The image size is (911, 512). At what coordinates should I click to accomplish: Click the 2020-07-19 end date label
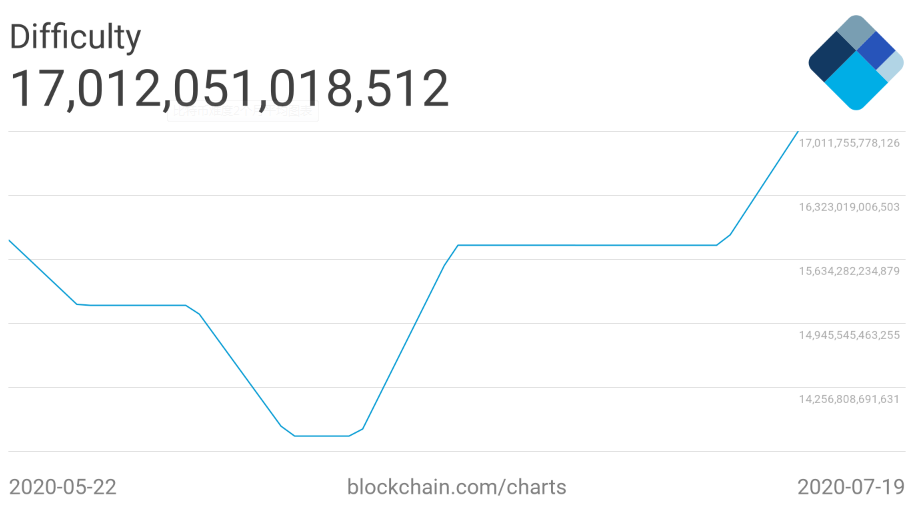point(850,488)
